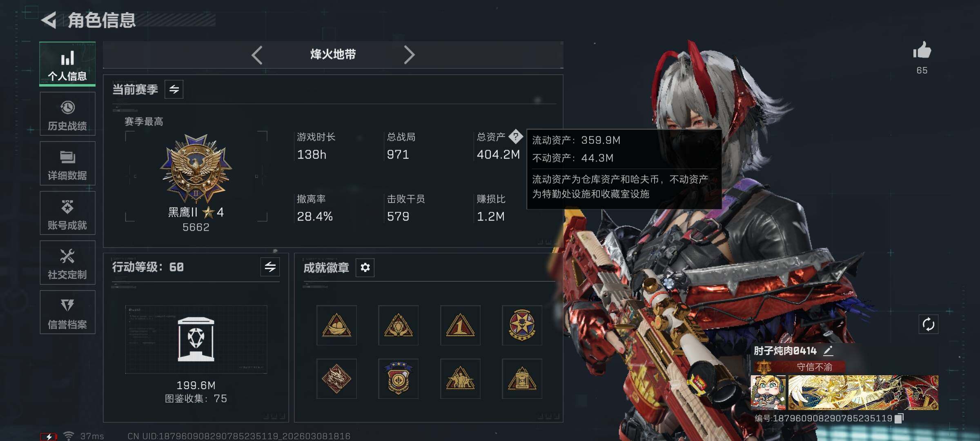Open the 信誉档案 section
The height and width of the screenshot is (441, 980).
[67, 312]
